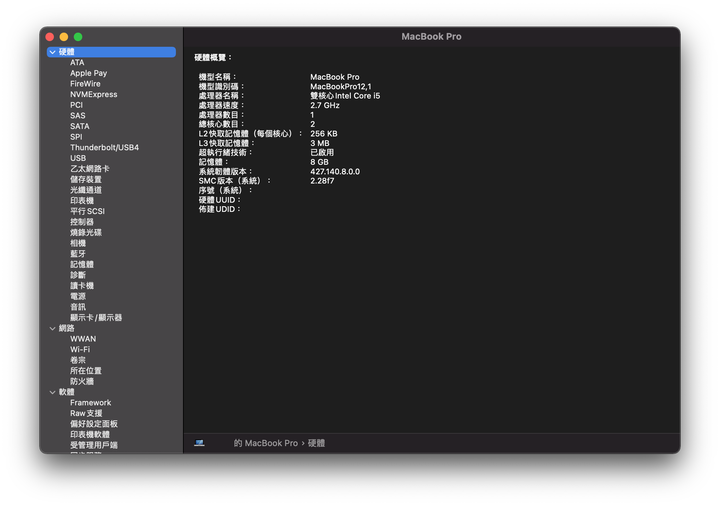This screenshot has width=720, height=506.
Task: Click the 已啟用 hyper-threading value
Action: (x=322, y=152)
